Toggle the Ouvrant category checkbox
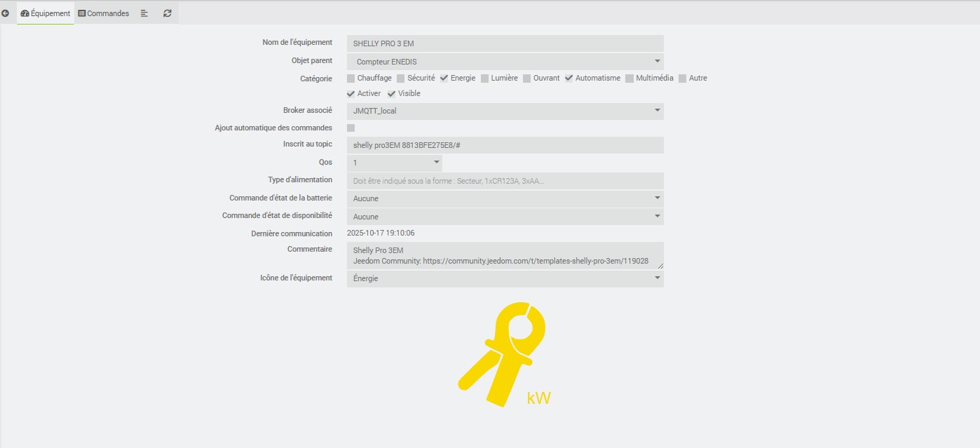Screen dimensions: 980x448 click(527, 79)
